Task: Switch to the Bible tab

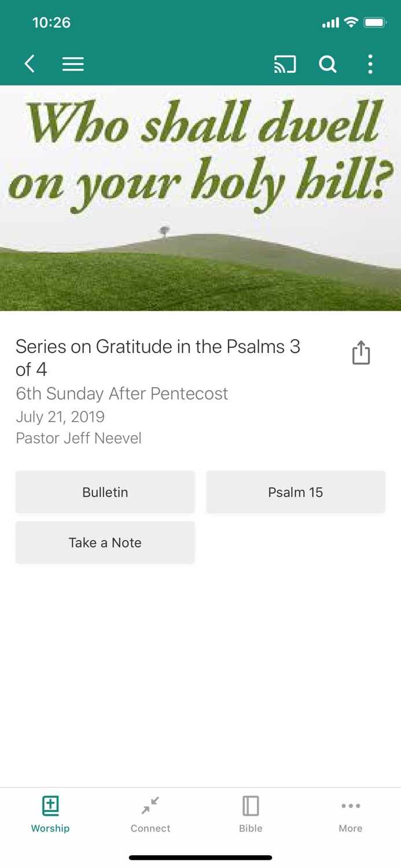Action: 251,814
